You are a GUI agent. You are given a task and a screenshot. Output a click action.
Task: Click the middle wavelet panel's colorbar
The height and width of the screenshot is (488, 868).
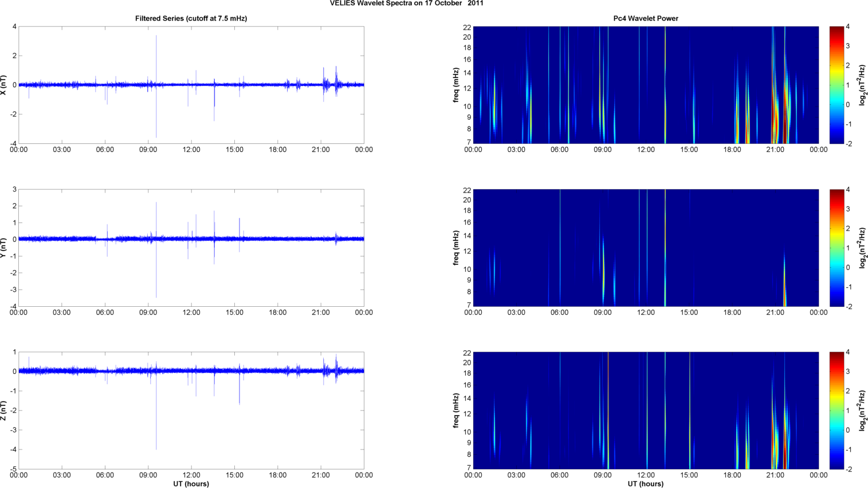click(x=836, y=248)
